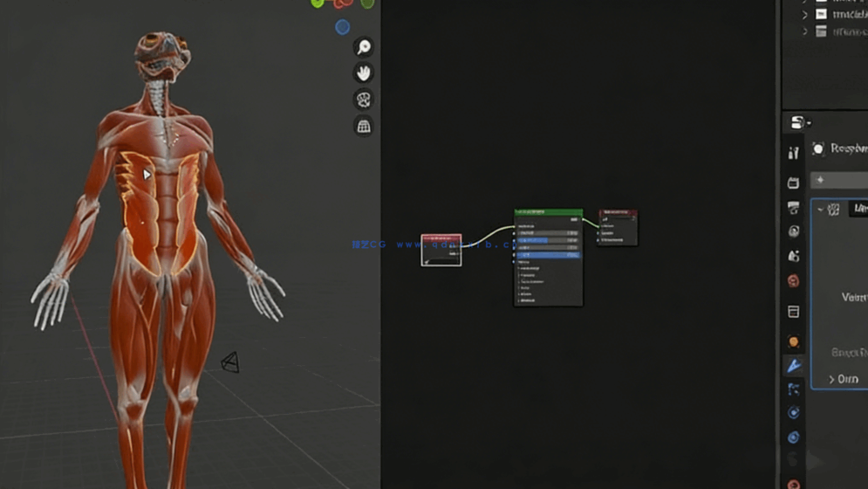Image resolution: width=868 pixels, height=489 pixels.
Task: Activate the pan hand viewport tool
Action: (x=364, y=73)
